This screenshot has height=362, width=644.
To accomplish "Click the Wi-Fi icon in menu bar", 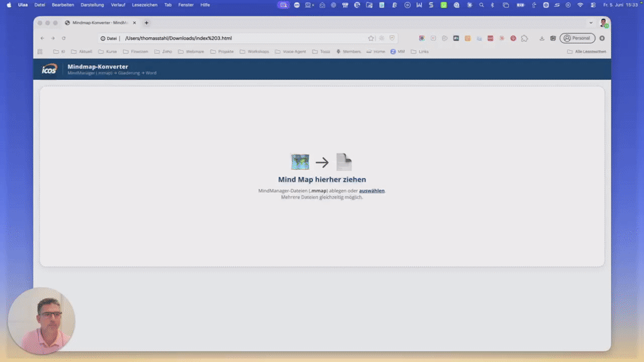I will [580, 5].
